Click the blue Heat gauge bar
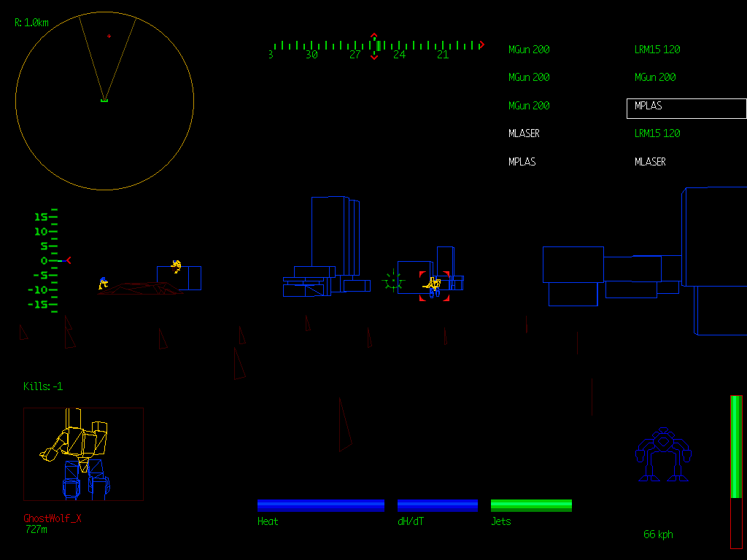747x560 pixels. tap(320, 505)
